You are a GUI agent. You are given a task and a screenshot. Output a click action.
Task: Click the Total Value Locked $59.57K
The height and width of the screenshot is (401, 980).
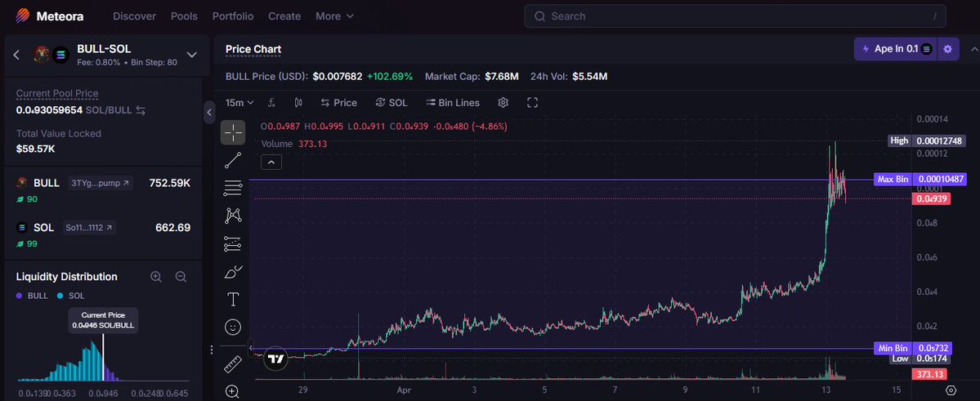click(x=36, y=149)
